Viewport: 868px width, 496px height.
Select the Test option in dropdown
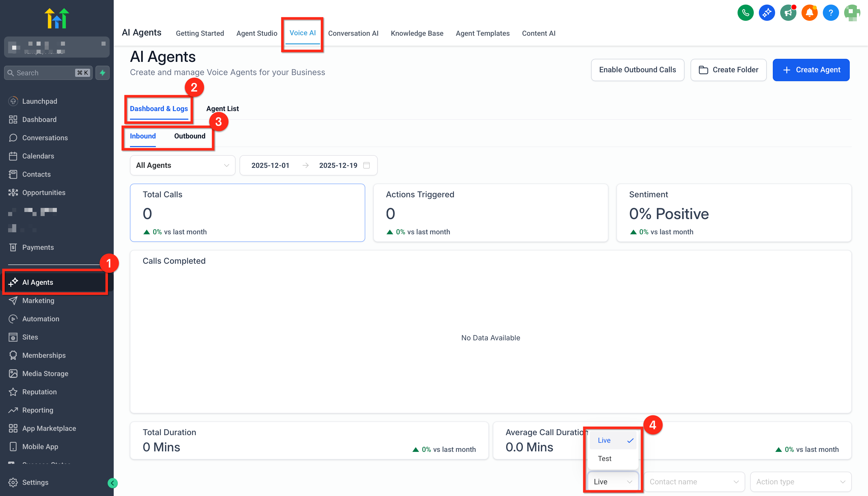[x=605, y=458]
